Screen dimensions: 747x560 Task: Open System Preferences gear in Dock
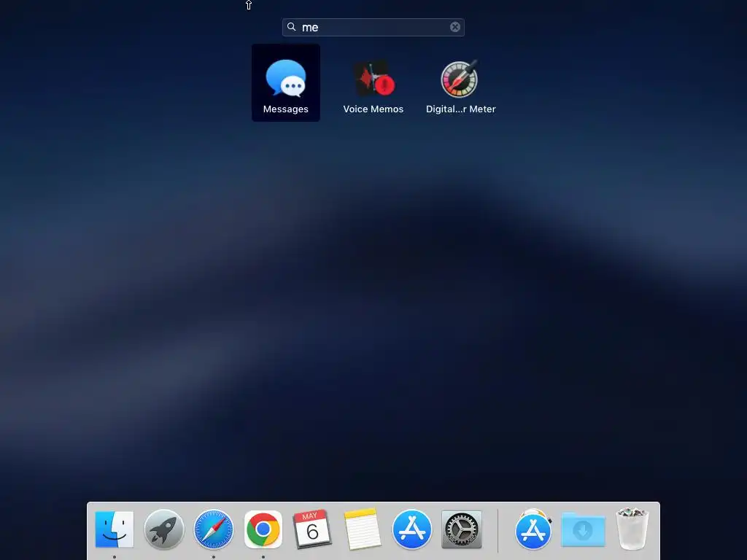(462, 529)
